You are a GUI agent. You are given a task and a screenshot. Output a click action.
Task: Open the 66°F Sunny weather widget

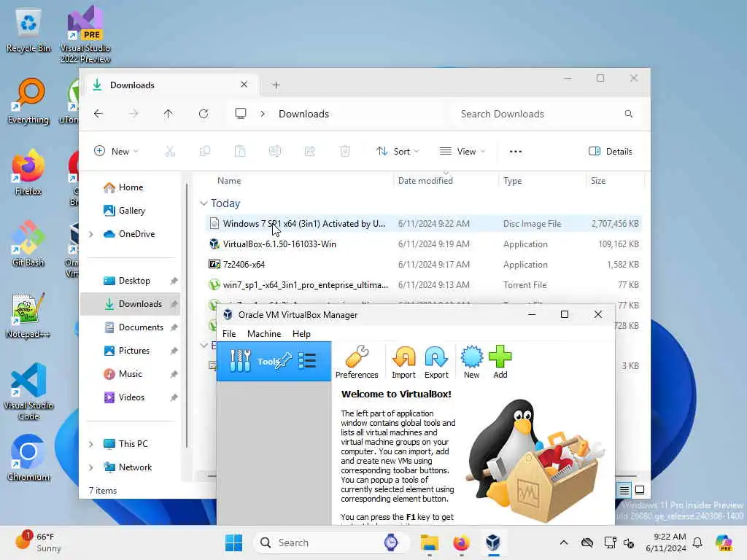[38, 542]
